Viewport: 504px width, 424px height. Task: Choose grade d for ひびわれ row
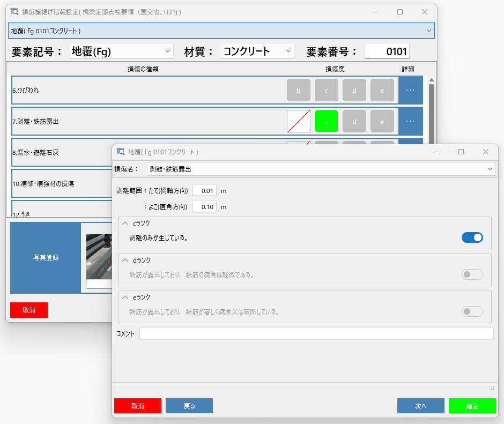354,91
